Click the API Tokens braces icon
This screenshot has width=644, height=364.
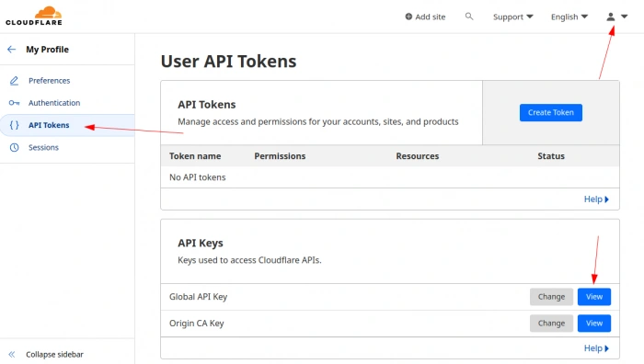coord(14,125)
